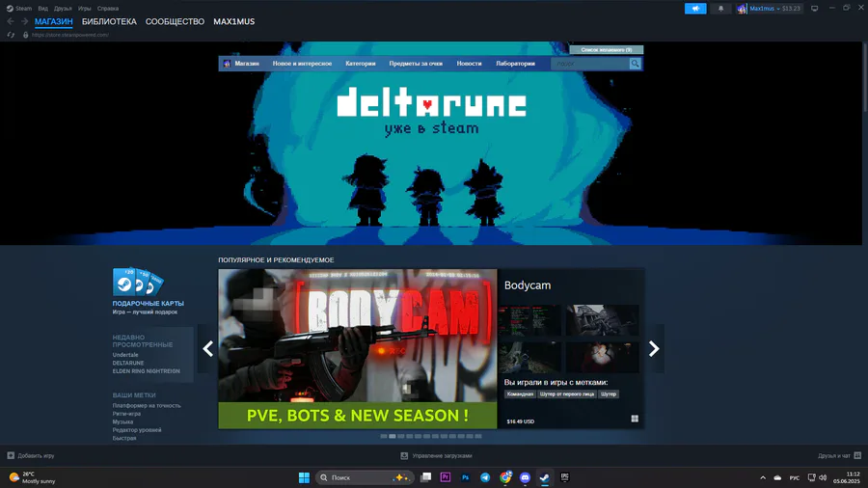The height and width of the screenshot is (488, 868).
Task: Open recently viewed DELTARUNE
Action: point(128,363)
